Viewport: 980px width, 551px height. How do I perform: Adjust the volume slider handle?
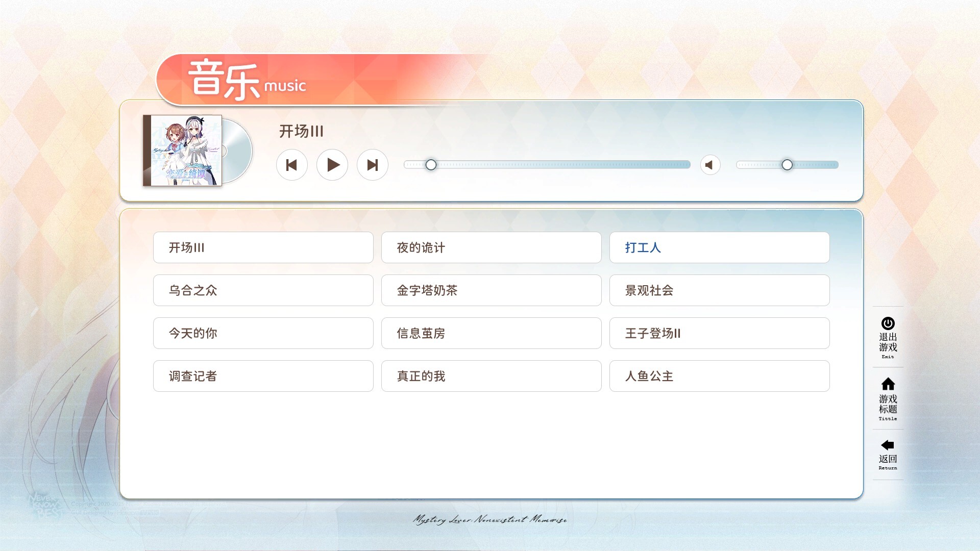point(787,165)
